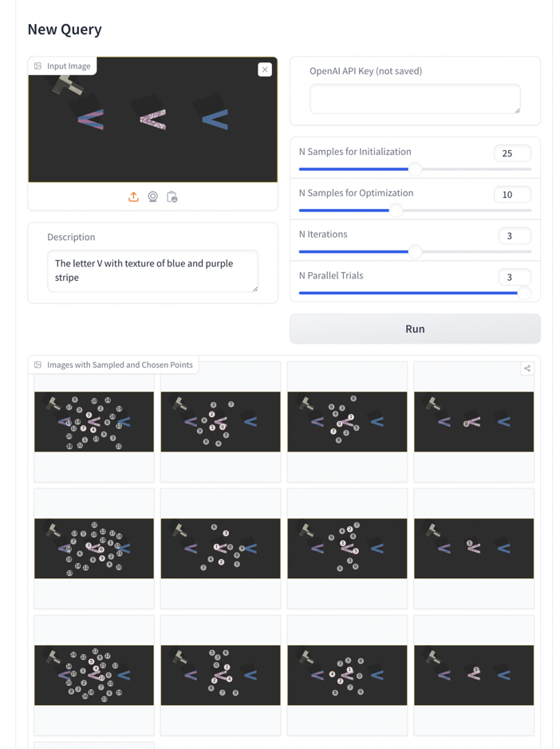Select the webcam source icon
This screenshot has width=560, height=749.
click(152, 197)
